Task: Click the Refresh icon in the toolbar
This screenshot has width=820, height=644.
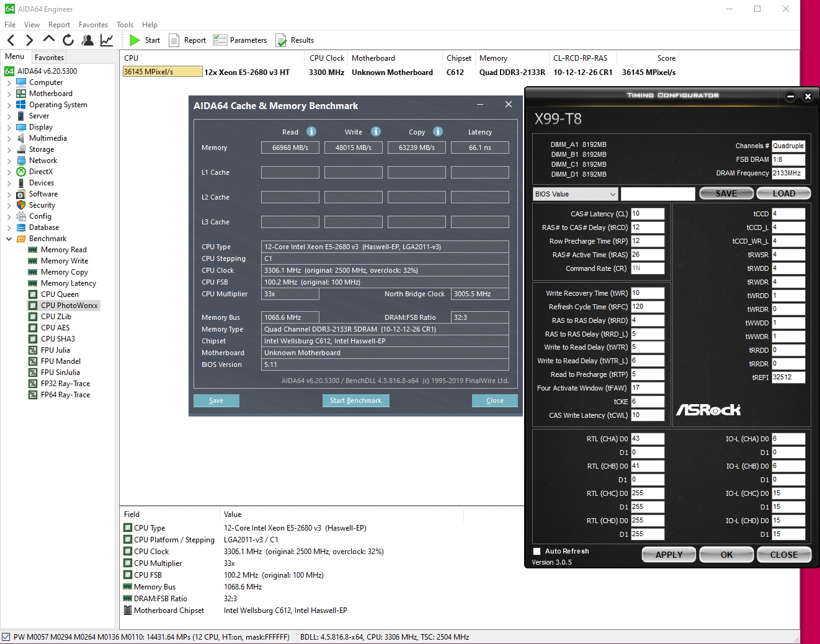Action: pyautogui.click(x=68, y=40)
